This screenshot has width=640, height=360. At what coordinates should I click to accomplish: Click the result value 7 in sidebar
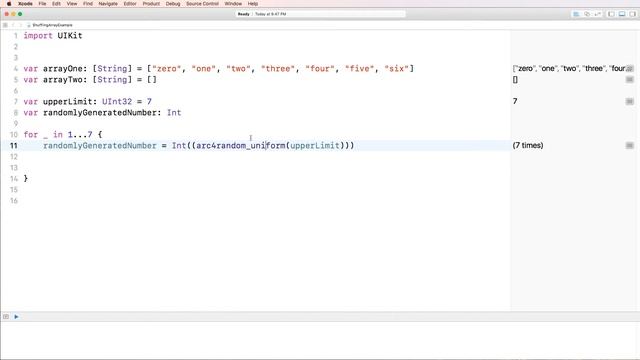pos(515,101)
